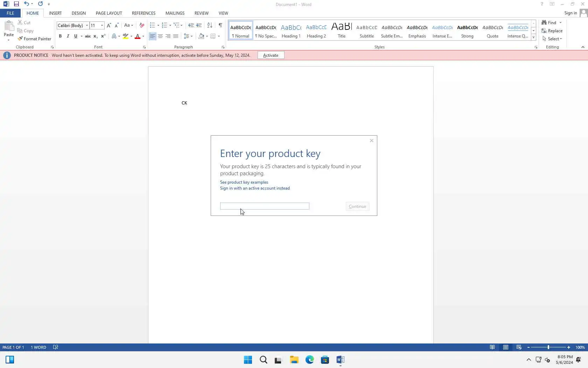The width and height of the screenshot is (588, 368).
Task: Click Sign in with an active account instead
Action: point(255,188)
